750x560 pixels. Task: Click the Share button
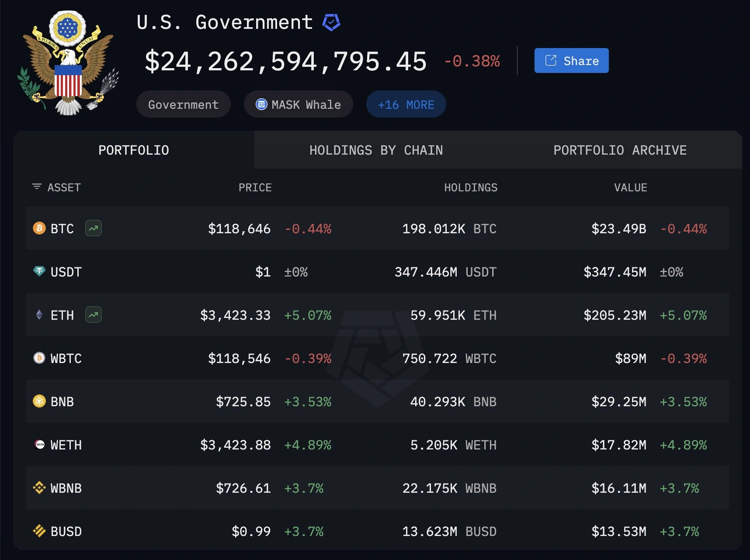[x=571, y=61]
